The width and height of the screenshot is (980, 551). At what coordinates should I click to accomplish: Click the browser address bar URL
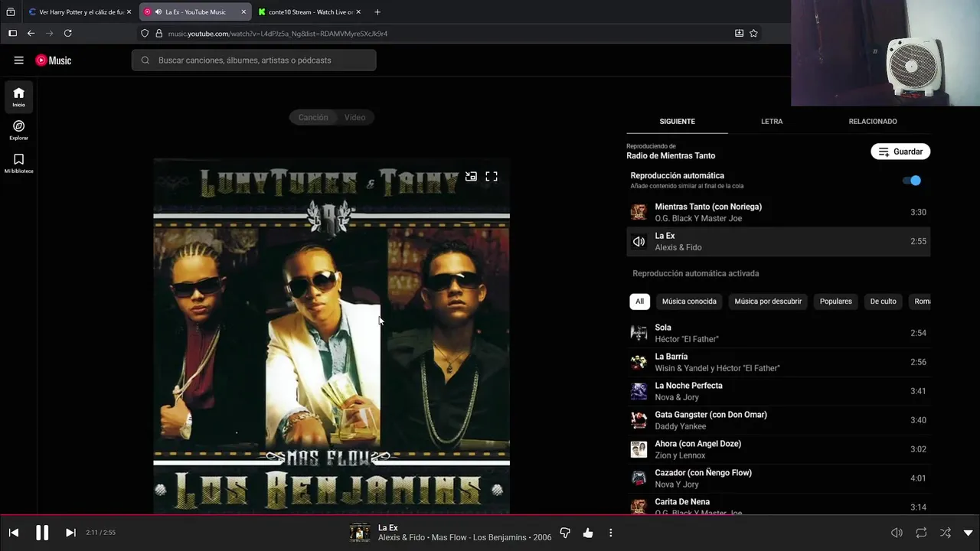coord(278,34)
